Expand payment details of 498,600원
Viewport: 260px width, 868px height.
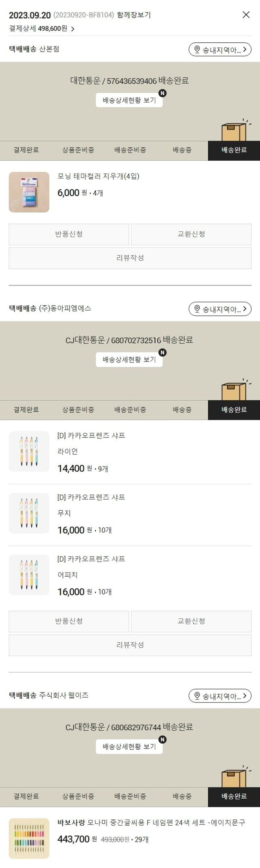pyautogui.click(x=42, y=29)
